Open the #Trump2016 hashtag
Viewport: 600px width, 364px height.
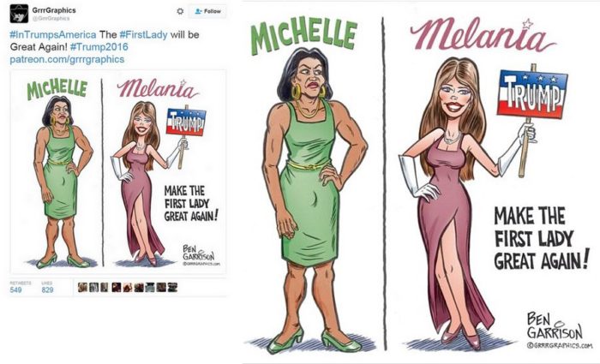(x=99, y=47)
